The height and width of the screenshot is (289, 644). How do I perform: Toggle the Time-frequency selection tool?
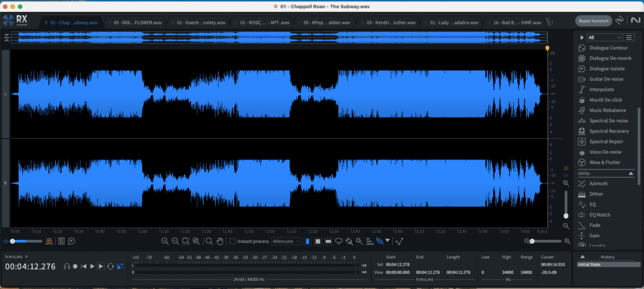coord(318,241)
